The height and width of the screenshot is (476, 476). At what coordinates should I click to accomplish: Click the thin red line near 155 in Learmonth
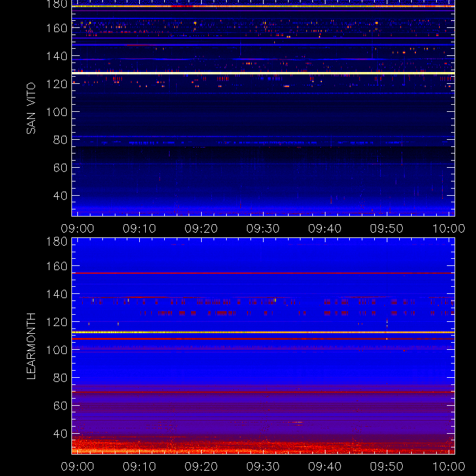coord(263,273)
